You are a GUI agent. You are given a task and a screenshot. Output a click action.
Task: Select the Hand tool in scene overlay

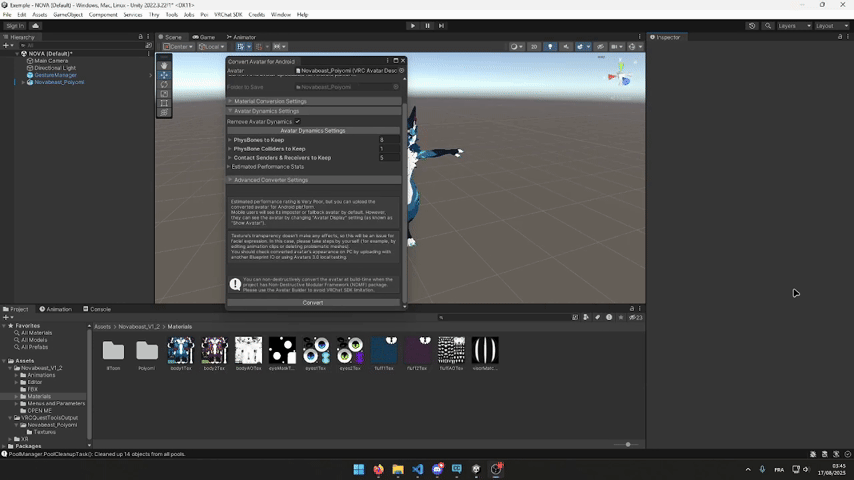click(x=164, y=66)
